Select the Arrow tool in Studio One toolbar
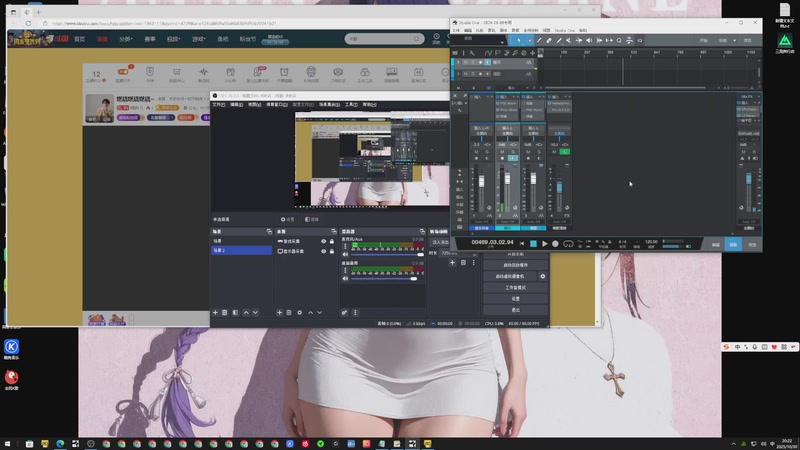The image size is (800, 450). pyautogui.click(x=519, y=41)
